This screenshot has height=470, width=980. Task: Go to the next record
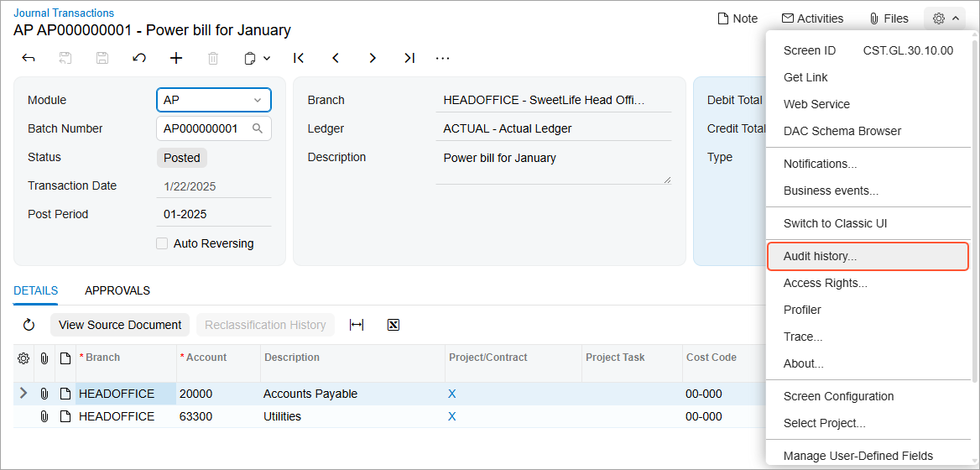373,58
